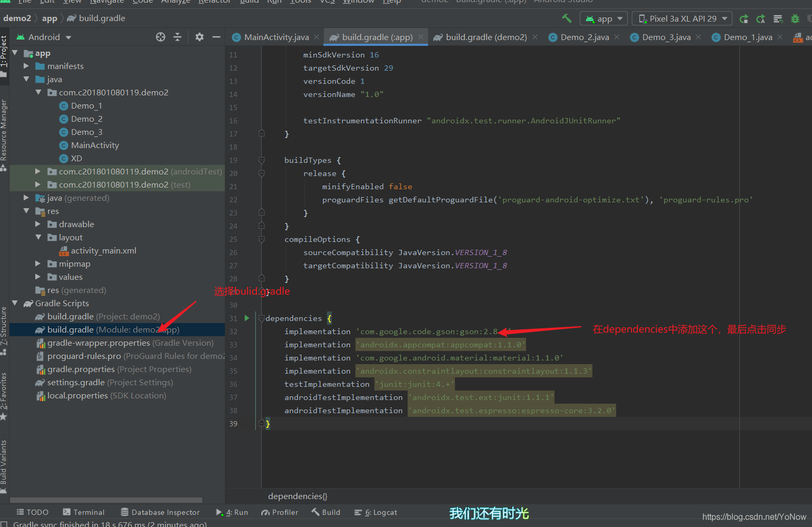Click the run gutter icon at dependencies line
812x527 pixels.
pos(246,318)
